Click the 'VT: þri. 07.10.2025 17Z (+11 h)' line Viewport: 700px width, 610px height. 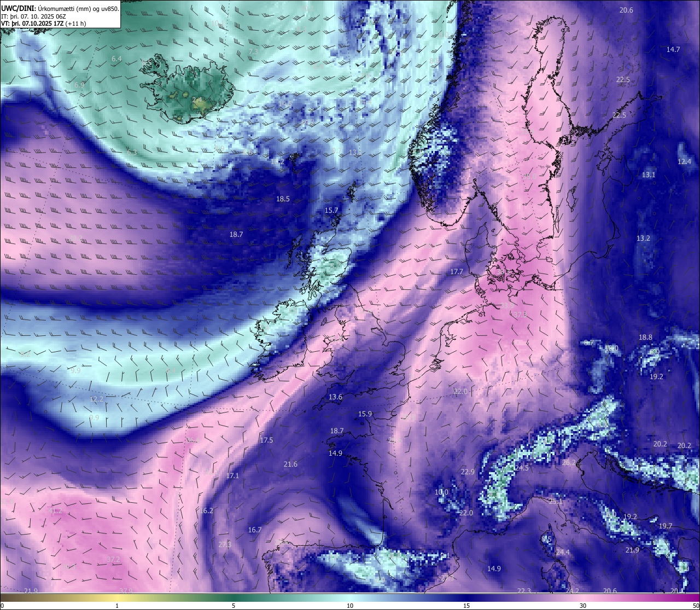tap(43, 24)
